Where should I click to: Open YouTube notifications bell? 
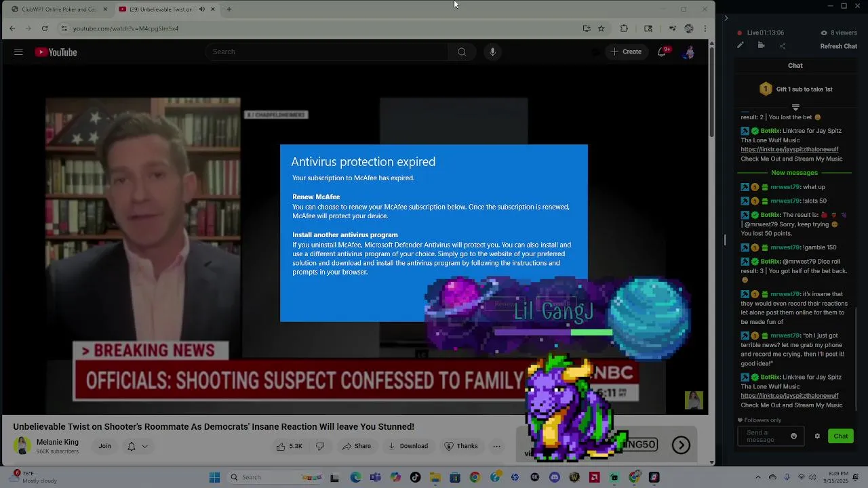click(x=662, y=52)
